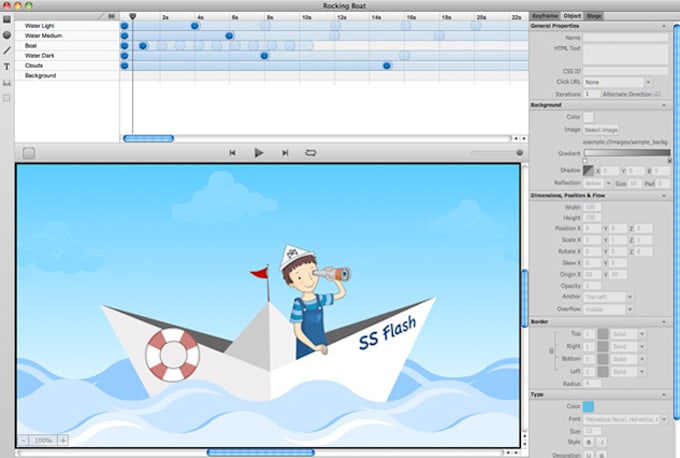Viewport: 680px width, 458px height.
Task: Select the line drawing tool
Action: point(7,51)
